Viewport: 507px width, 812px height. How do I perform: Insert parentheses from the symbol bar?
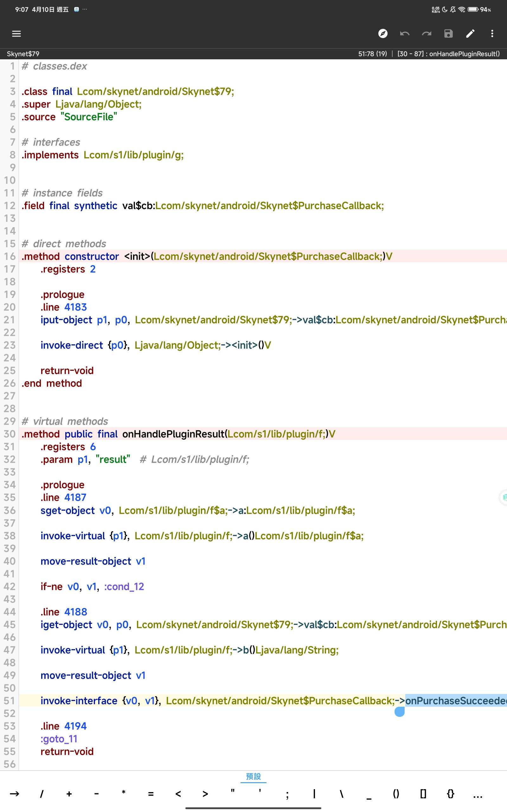[x=396, y=794]
